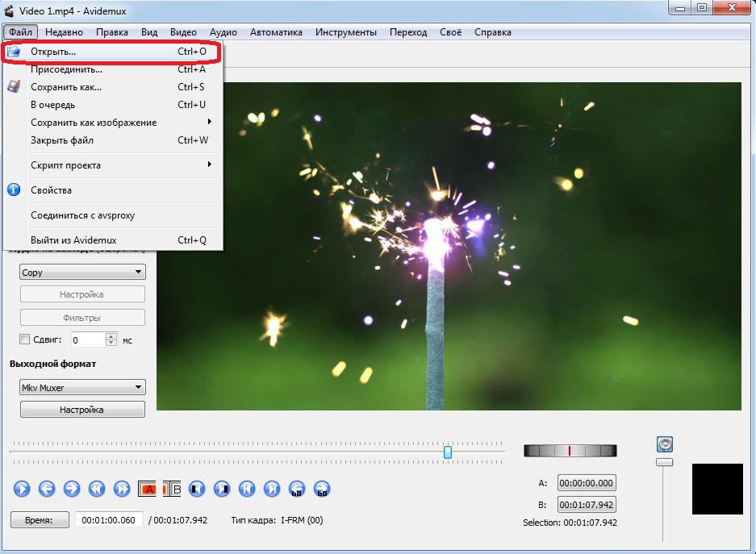Jump to next keyframe with double-arrow icon
Screen dimensions: 756x554
click(x=122, y=488)
